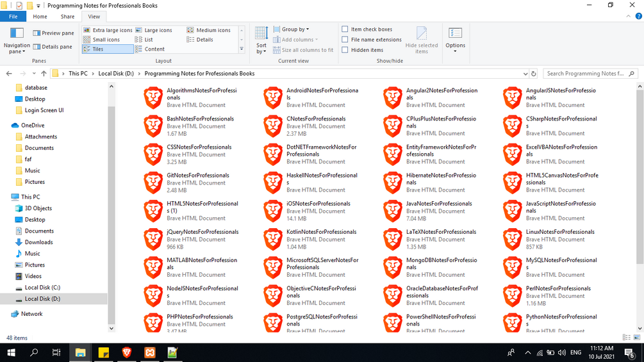Select the AlgorithmsNotesForProfessionals file

click(x=191, y=97)
